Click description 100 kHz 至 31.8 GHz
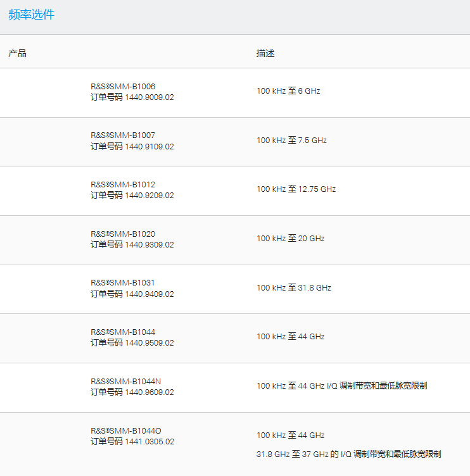This screenshot has height=476, width=470. (294, 288)
